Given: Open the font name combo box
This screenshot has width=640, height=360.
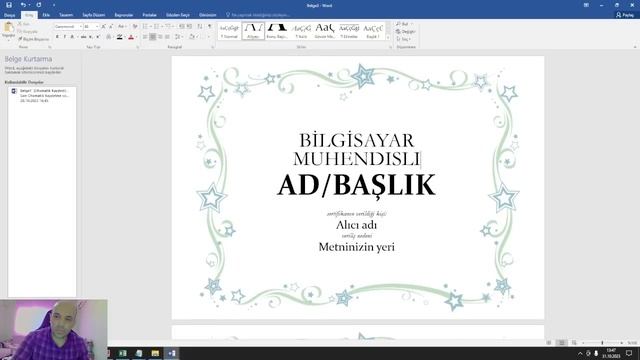Looking at the screenshot, I should click(x=68, y=27).
